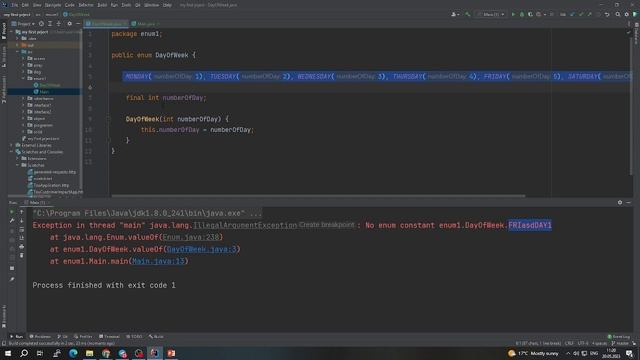Open Windows taskbar search

coord(24,353)
